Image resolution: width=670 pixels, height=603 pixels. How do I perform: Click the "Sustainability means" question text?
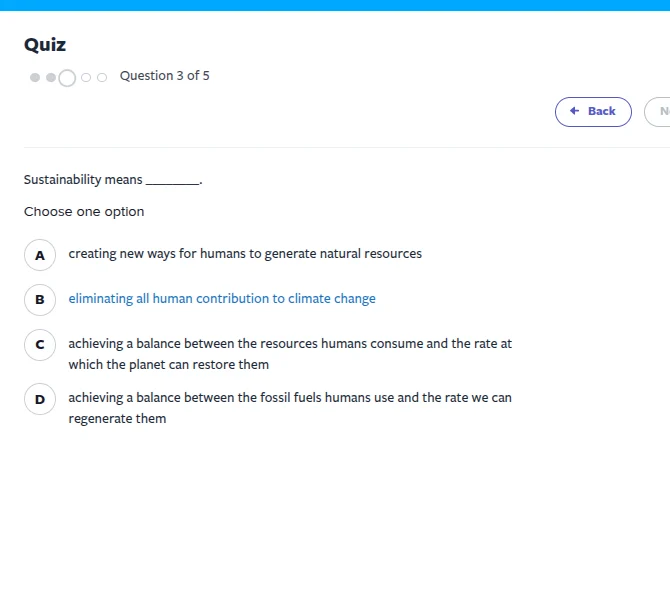(x=84, y=180)
